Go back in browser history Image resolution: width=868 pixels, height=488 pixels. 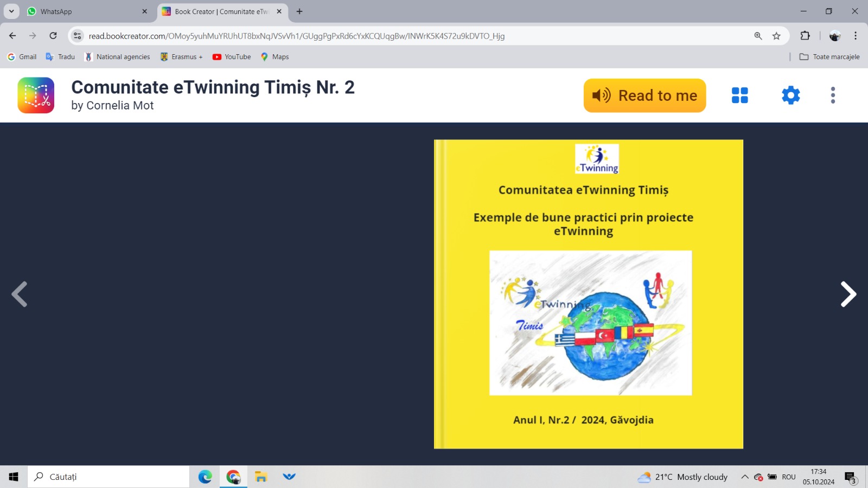coord(12,36)
